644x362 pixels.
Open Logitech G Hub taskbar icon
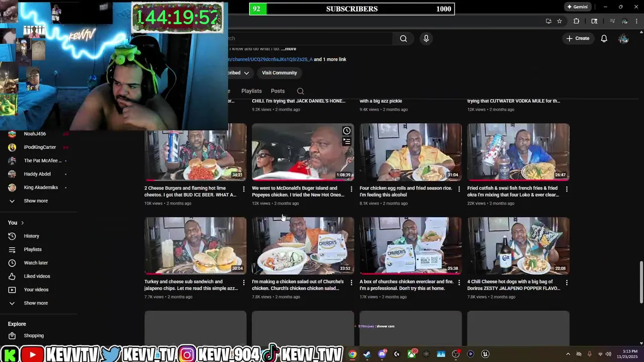click(396, 354)
